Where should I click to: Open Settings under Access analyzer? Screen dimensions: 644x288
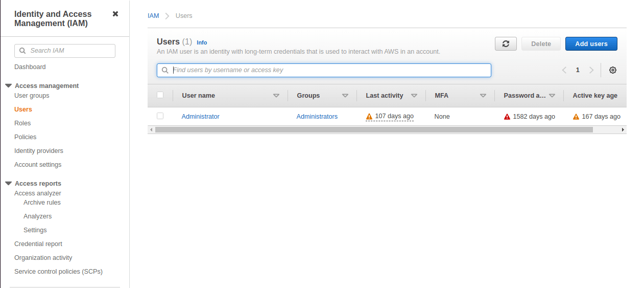click(35, 230)
